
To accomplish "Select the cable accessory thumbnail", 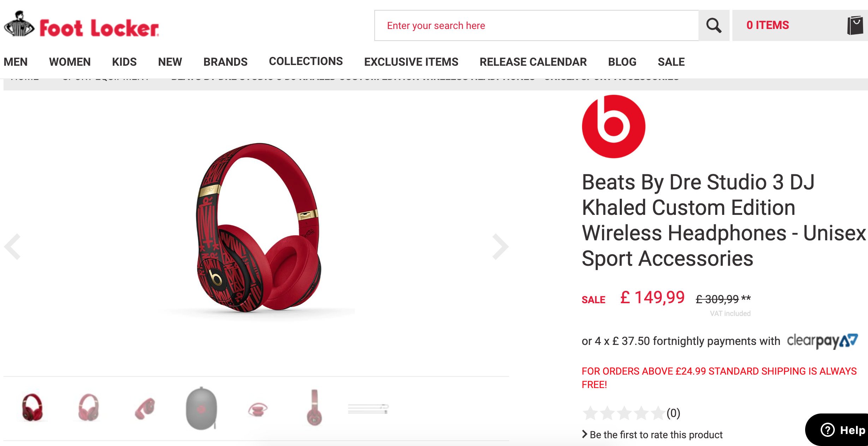I will pos(368,409).
